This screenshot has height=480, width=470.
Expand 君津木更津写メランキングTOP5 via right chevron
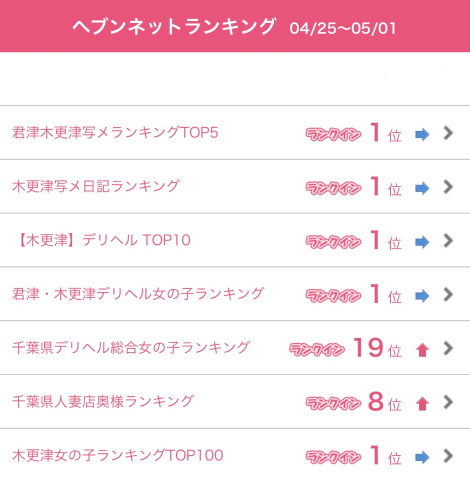448,133
